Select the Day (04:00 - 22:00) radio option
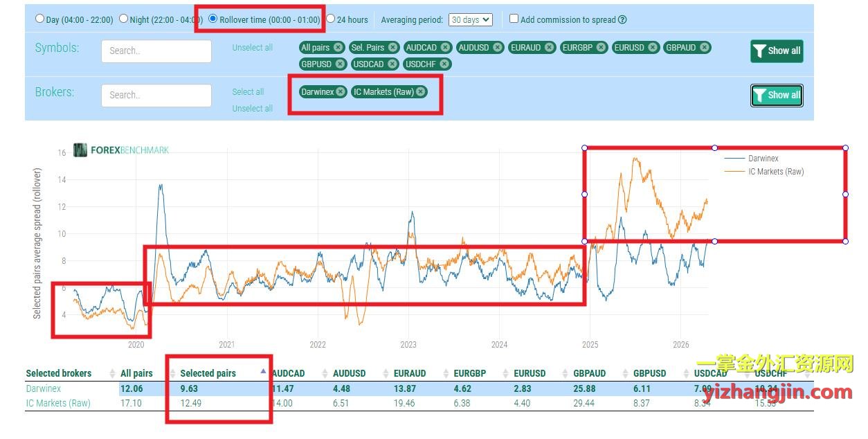 coord(39,19)
